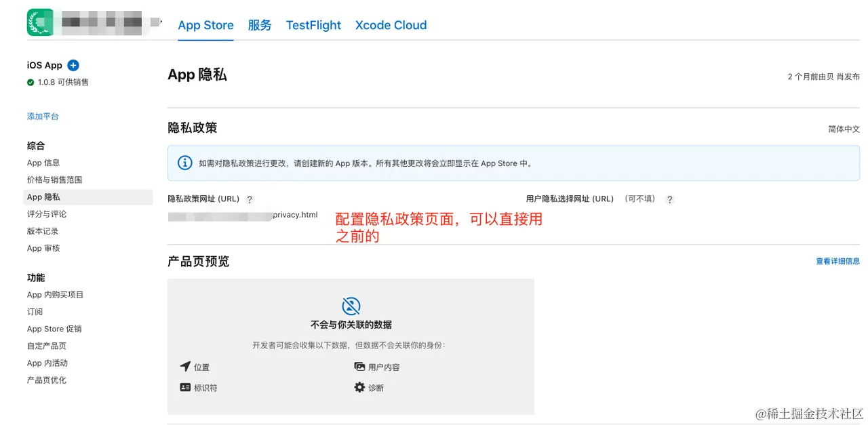Click the location arrow icon beside 位置
The height and width of the screenshot is (425, 868).
(185, 367)
